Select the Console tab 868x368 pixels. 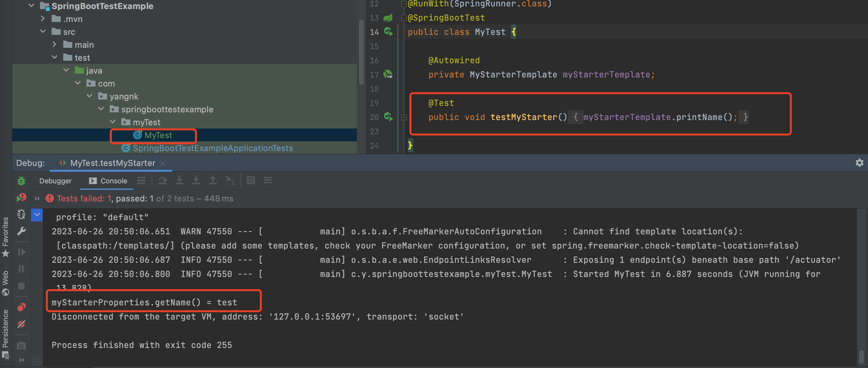pos(108,181)
